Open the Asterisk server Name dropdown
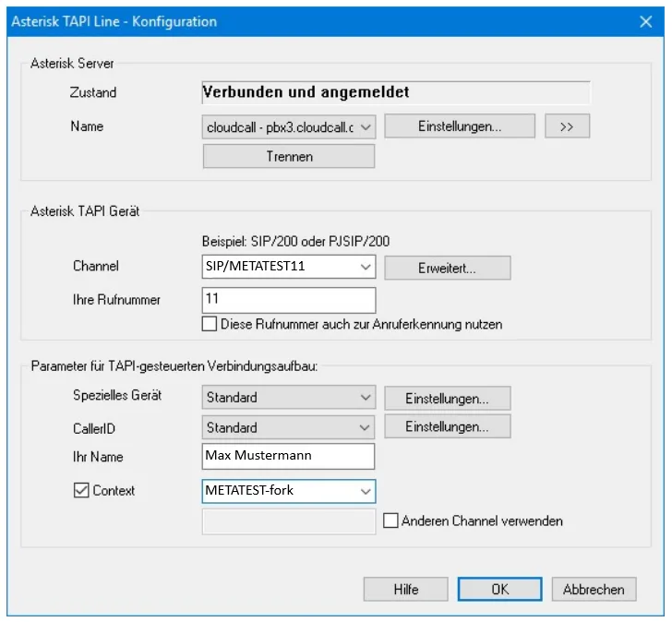The height and width of the screenshot is (622, 672). point(365,126)
